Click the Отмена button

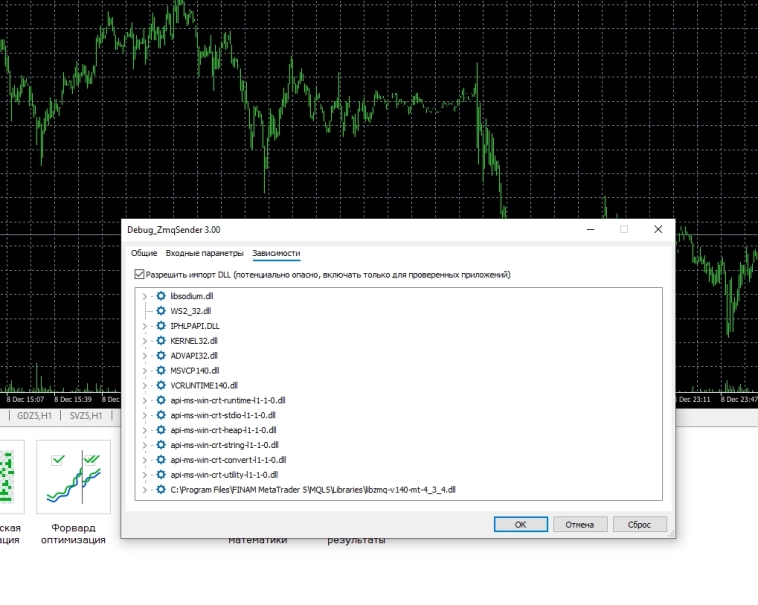coord(580,524)
